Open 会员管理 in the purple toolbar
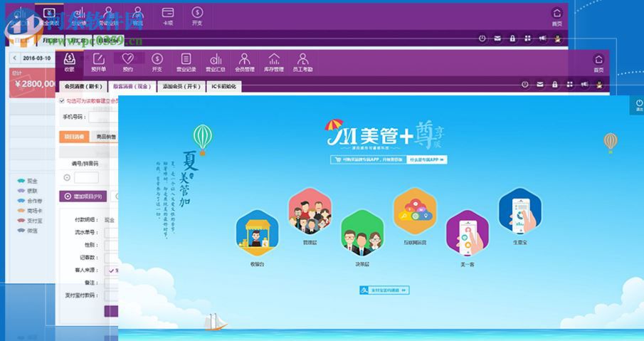Screen dimensions: 644x341 (244, 62)
